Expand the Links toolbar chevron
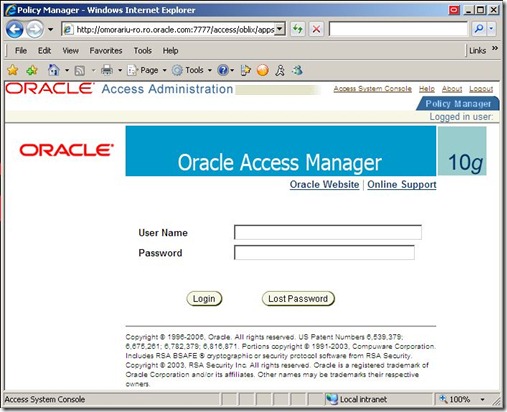The height and width of the screenshot is (412, 507). tap(495, 49)
